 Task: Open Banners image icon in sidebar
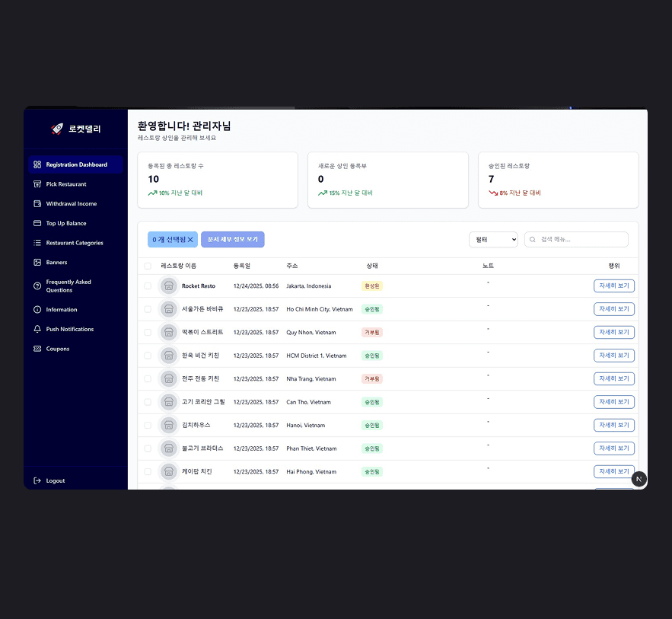point(37,263)
